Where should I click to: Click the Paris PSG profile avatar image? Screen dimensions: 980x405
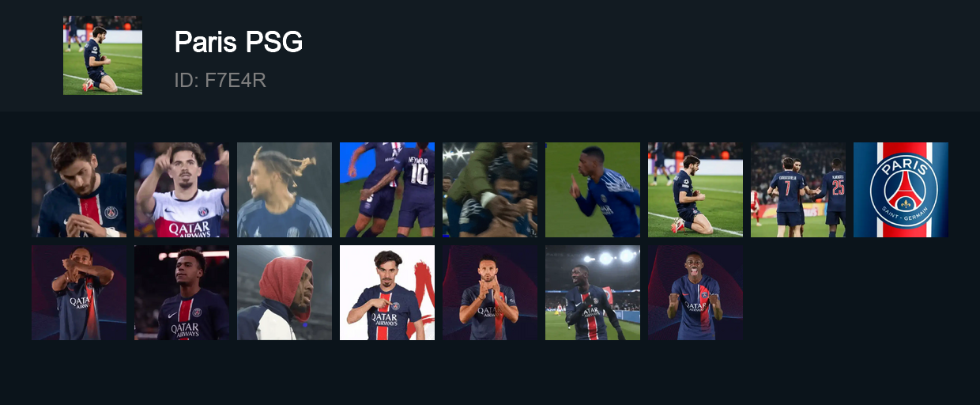[103, 55]
